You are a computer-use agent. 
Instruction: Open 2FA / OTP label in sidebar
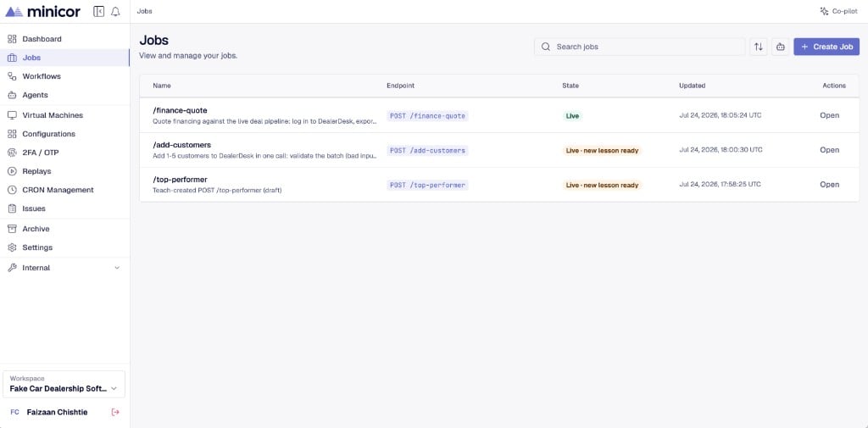pos(41,153)
